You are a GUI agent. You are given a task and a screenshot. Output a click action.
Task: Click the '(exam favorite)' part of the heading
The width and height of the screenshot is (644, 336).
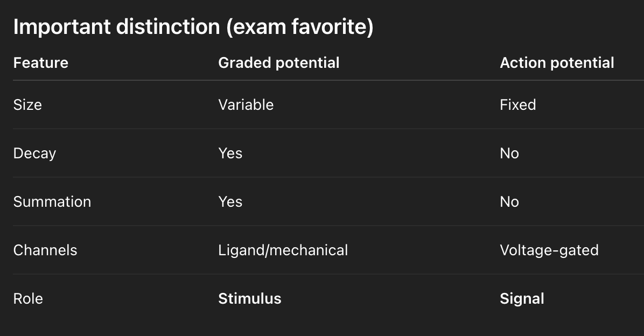(x=299, y=27)
